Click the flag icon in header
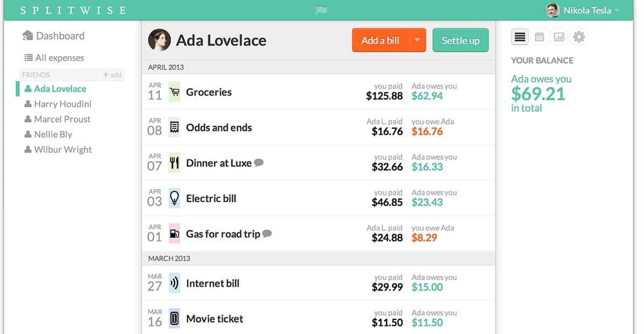Image resolution: width=644 pixels, height=334 pixels. click(321, 10)
